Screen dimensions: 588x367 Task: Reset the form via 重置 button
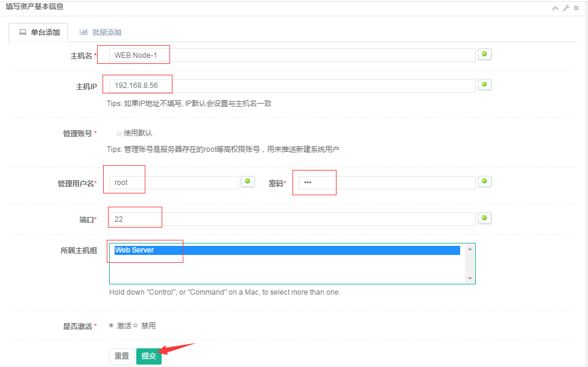coord(121,356)
